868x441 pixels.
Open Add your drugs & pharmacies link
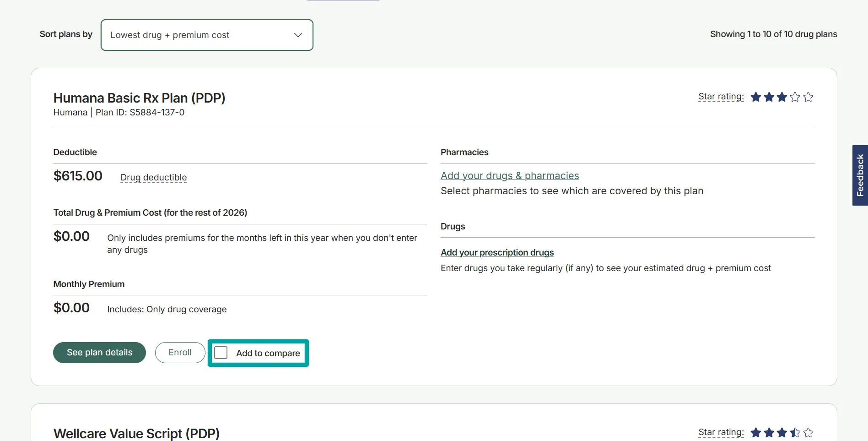(510, 176)
